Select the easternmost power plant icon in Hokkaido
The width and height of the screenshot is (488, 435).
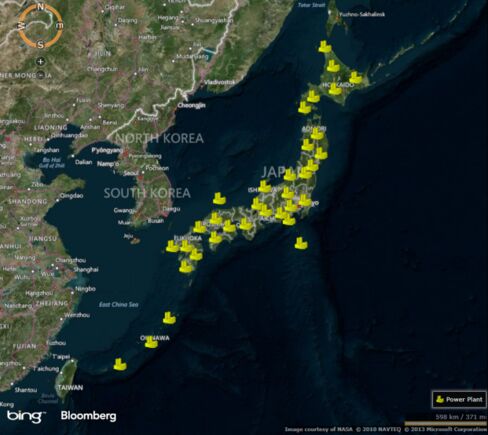tap(355, 78)
